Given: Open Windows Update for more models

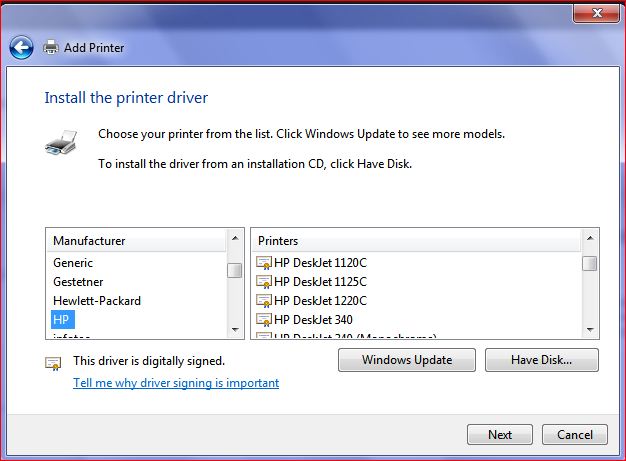Looking at the screenshot, I should (407, 360).
